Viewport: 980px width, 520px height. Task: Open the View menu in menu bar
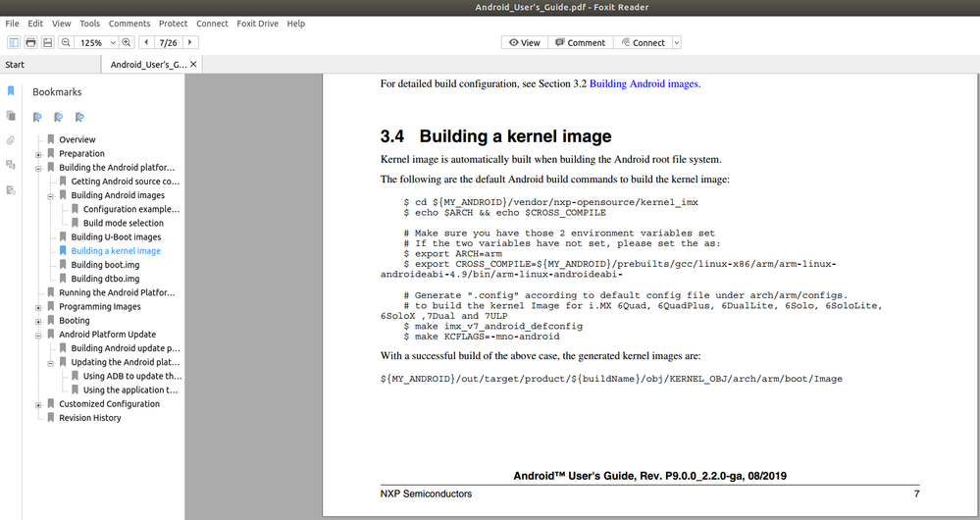pyautogui.click(x=61, y=24)
